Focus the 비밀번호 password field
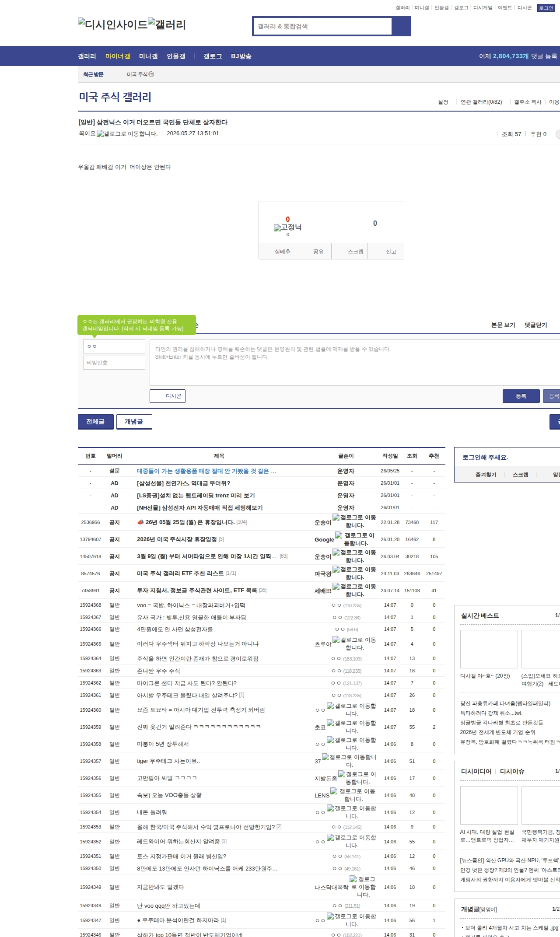 [x=114, y=363]
